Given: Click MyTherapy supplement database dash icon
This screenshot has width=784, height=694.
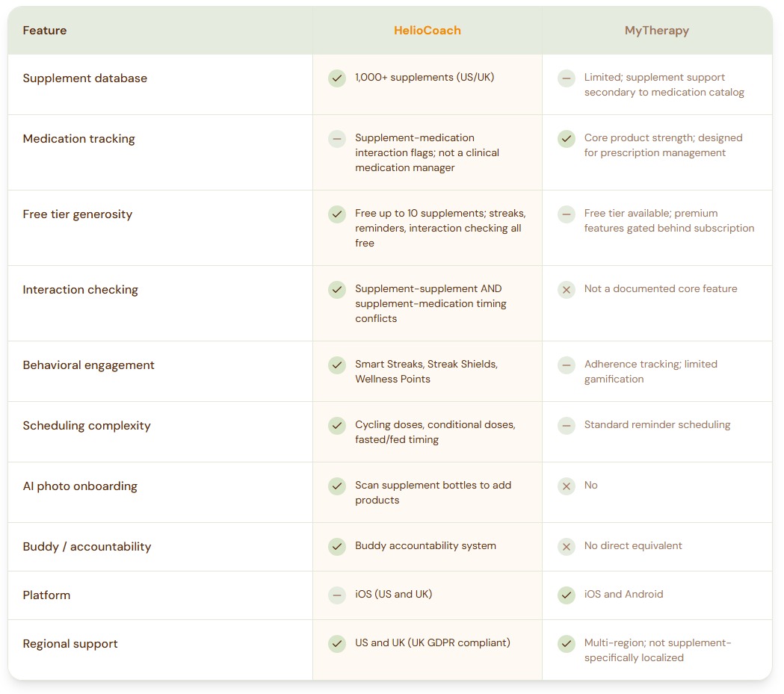Looking at the screenshot, I should [567, 78].
